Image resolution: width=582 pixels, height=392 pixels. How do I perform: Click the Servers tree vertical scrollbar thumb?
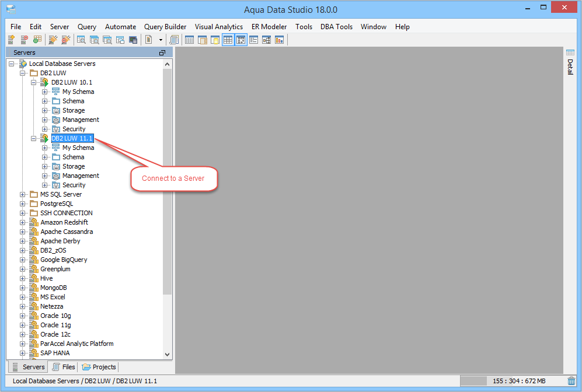point(167,182)
